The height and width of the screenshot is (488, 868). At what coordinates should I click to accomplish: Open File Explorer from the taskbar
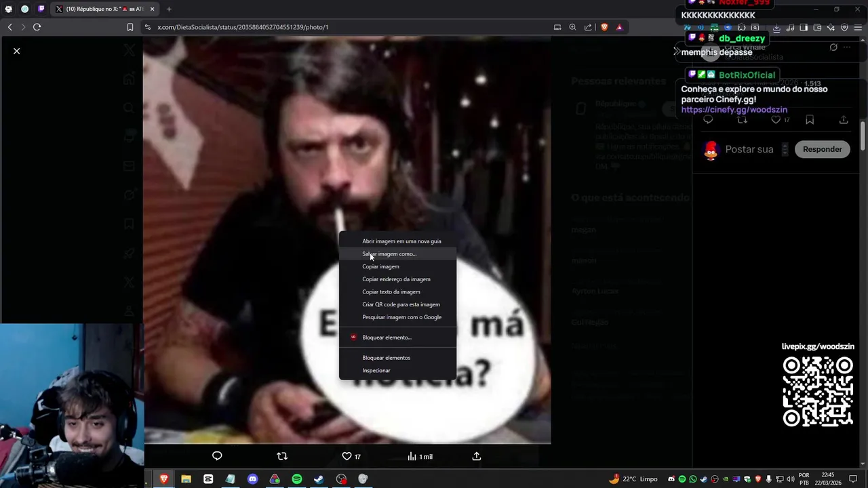186,479
